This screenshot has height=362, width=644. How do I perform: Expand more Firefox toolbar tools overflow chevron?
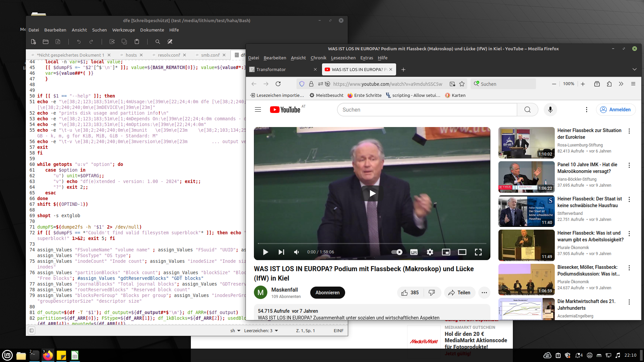621,84
